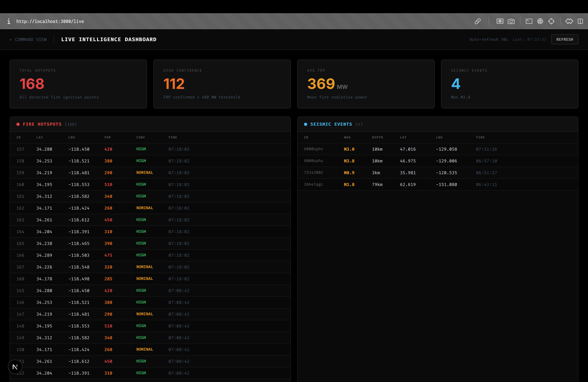Select the Total Hotspots stat card

pyautogui.click(x=78, y=84)
